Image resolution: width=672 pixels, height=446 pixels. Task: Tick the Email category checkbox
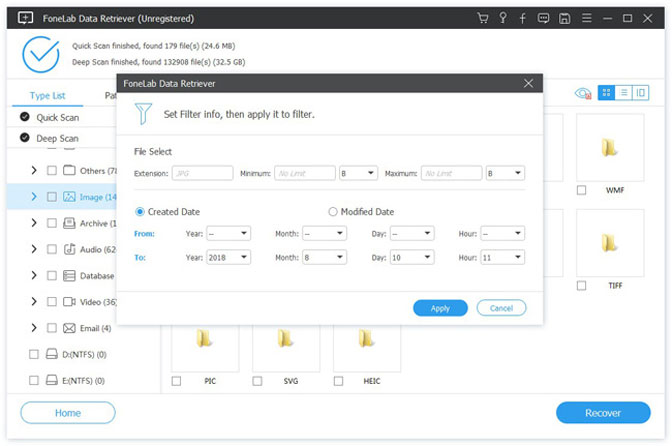click(51, 328)
